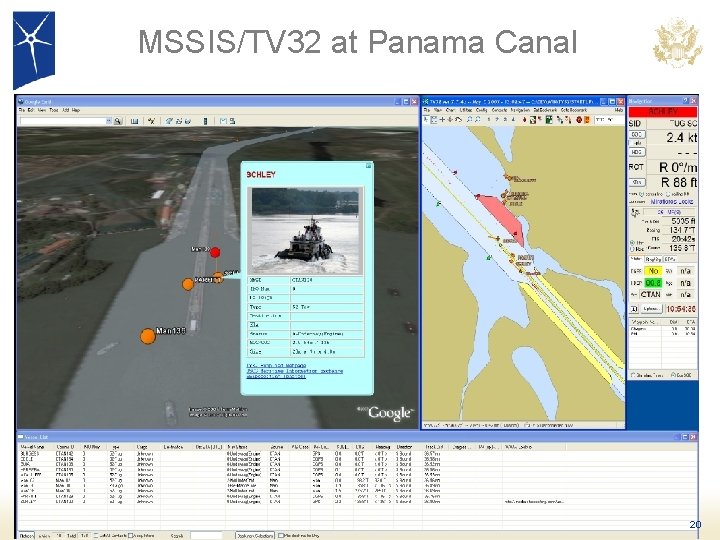Screen dimensions: 720x540
Task: Select the pointer arrow tool in TV32 toolbar
Action: point(426,119)
